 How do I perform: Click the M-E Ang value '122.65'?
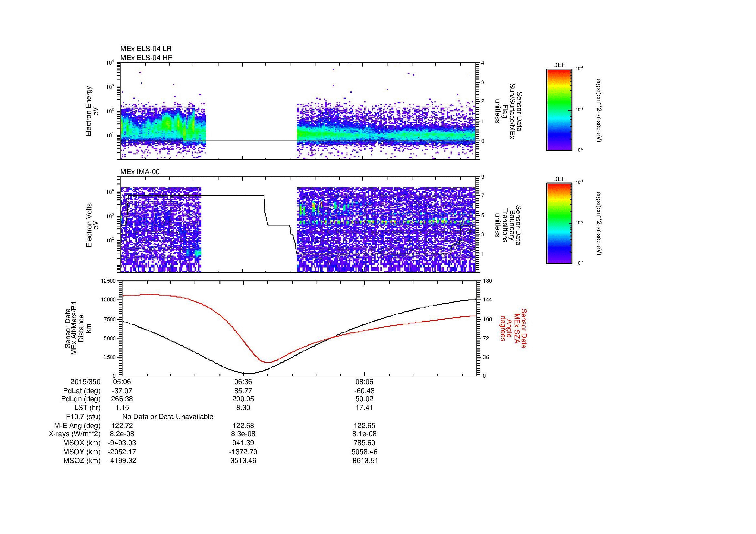pos(365,426)
